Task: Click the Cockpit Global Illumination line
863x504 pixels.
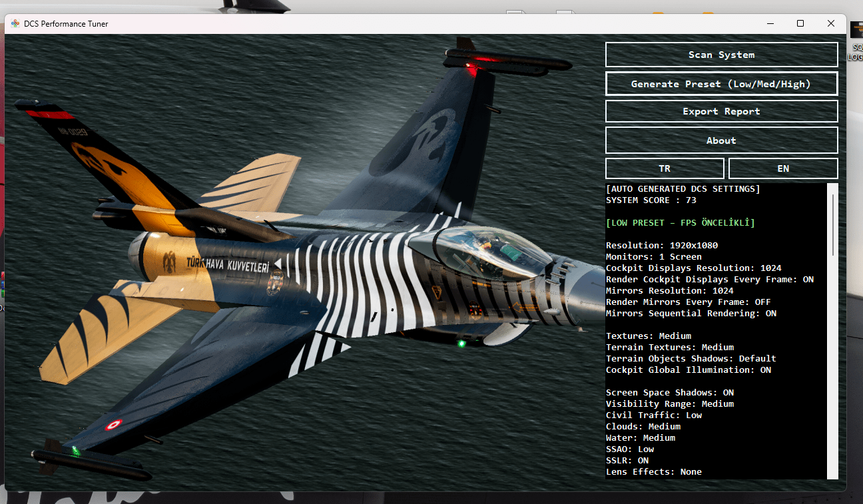Action: coord(689,370)
